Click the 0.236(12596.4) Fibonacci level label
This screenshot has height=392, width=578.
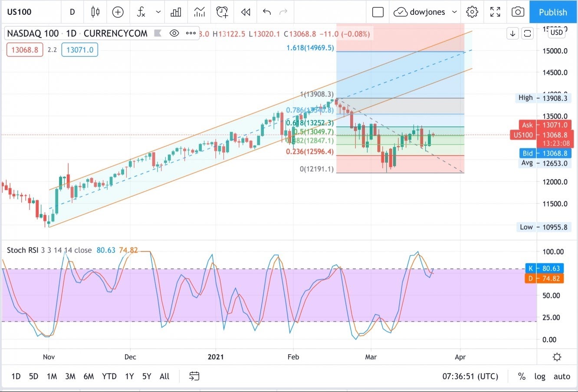pyautogui.click(x=310, y=152)
